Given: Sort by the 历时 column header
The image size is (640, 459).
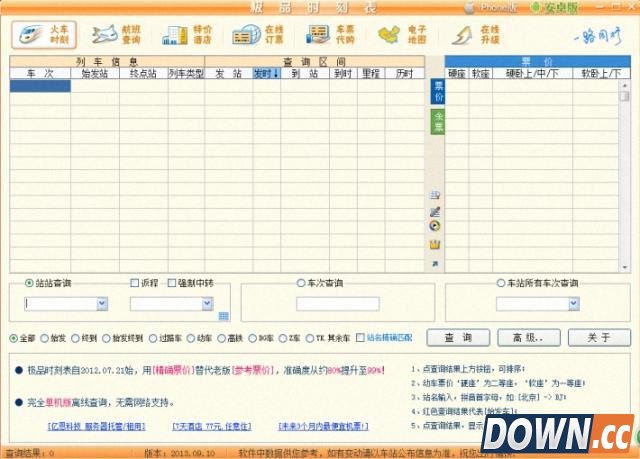Looking at the screenshot, I should coord(404,73).
